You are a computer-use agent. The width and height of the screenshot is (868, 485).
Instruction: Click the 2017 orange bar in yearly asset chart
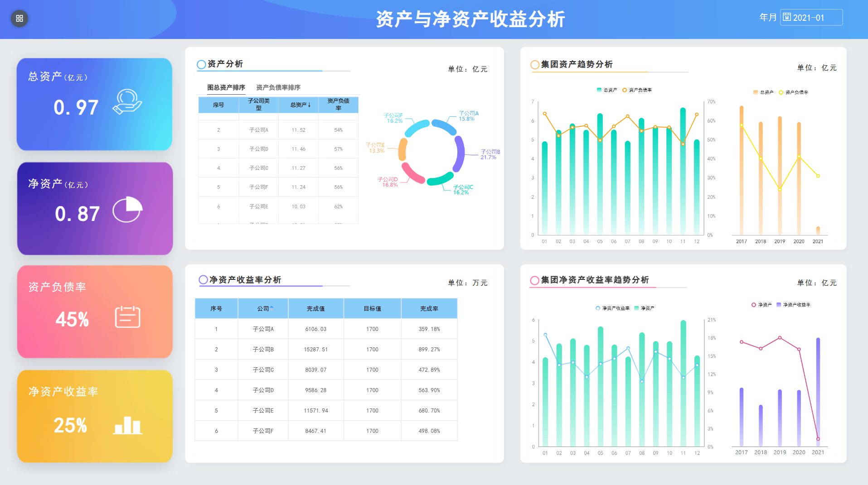point(742,170)
